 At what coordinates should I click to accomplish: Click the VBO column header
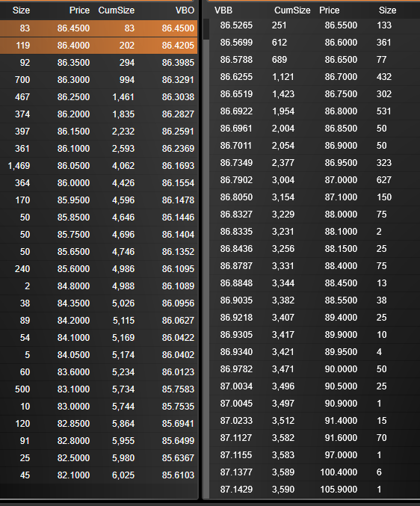pyautogui.click(x=185, y=10)
